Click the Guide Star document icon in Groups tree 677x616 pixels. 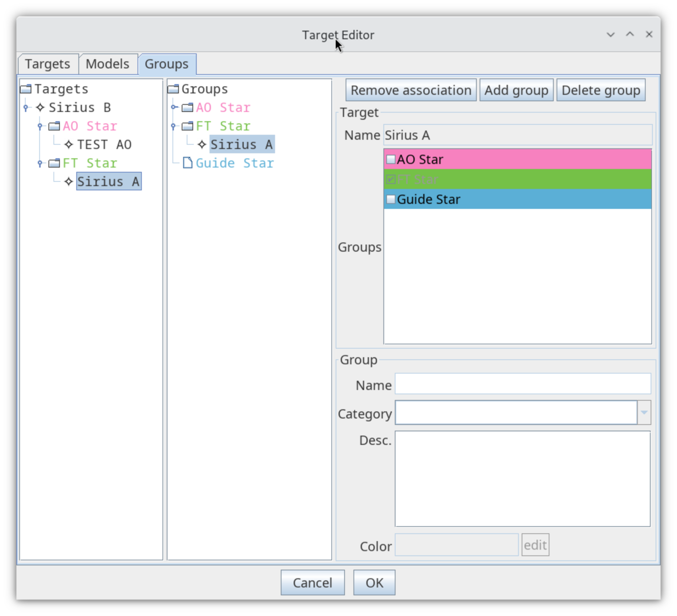(187, 163)
